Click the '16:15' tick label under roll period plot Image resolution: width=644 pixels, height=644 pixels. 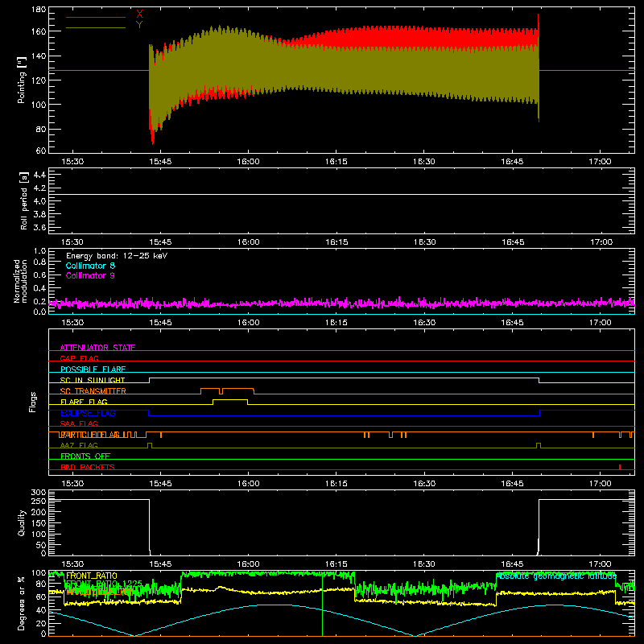[x=336, y=242]
